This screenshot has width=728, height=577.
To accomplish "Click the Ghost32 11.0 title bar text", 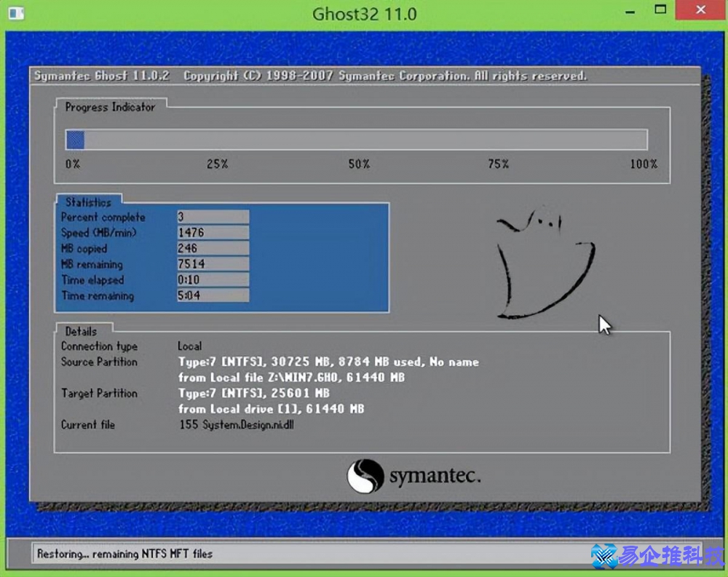I will tap(364, 14).
